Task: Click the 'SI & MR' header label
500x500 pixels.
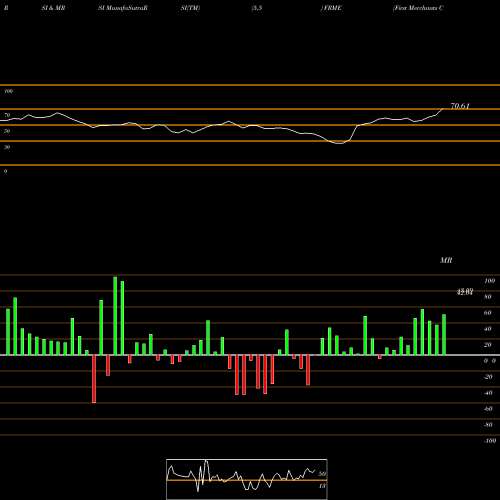Action: click(53, 8)
